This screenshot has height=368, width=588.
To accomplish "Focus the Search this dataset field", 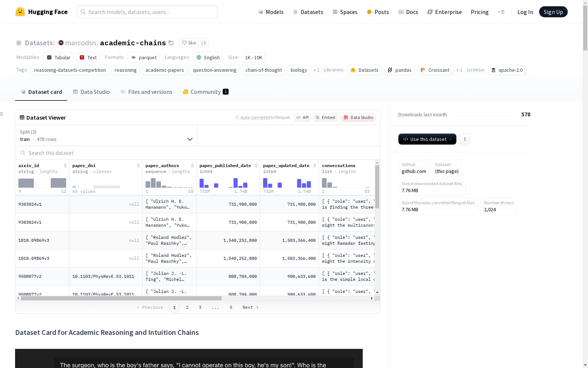I will coord(198,153).
